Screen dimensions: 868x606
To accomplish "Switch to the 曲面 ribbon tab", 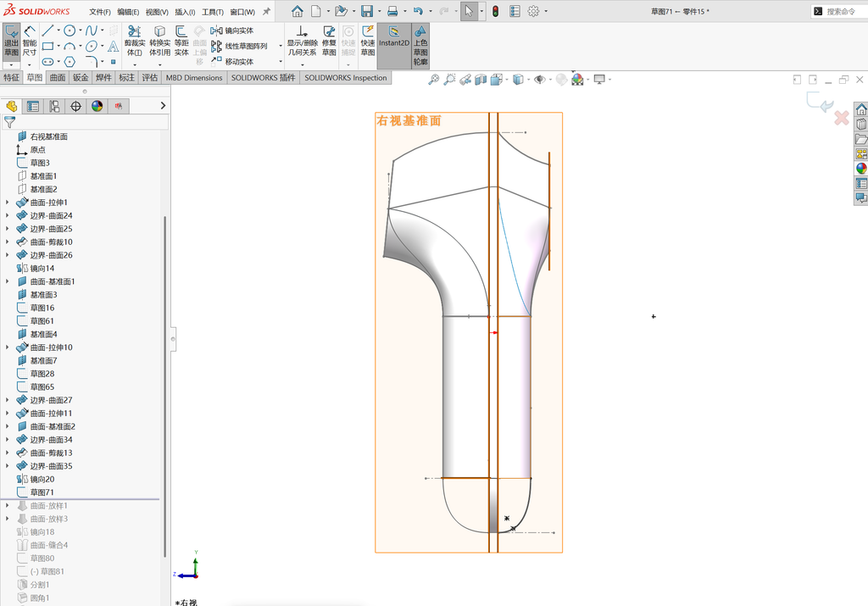I will click(58, 78).
